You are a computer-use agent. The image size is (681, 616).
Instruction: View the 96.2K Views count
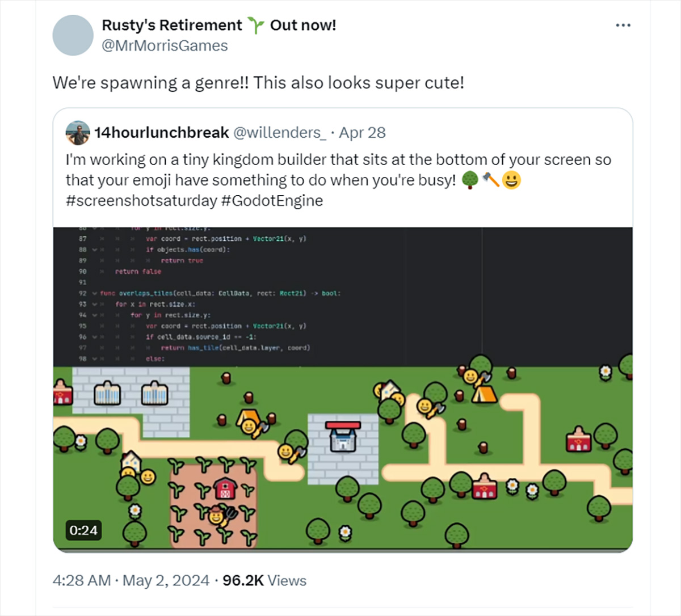point(264,581)
